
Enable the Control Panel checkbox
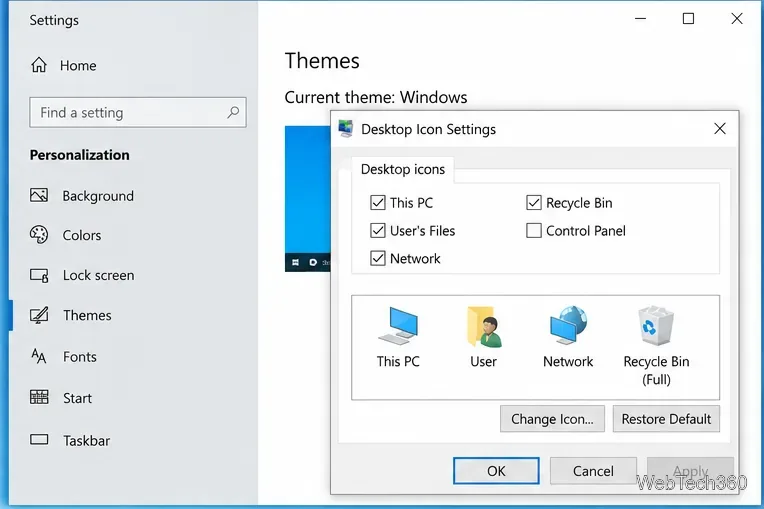click(x=534, y=230)
